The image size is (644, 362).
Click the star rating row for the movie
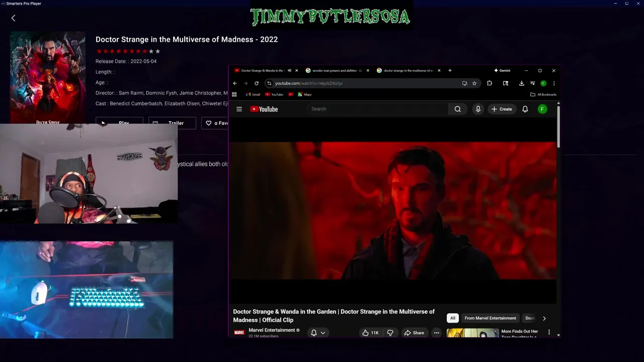(128, 51)
